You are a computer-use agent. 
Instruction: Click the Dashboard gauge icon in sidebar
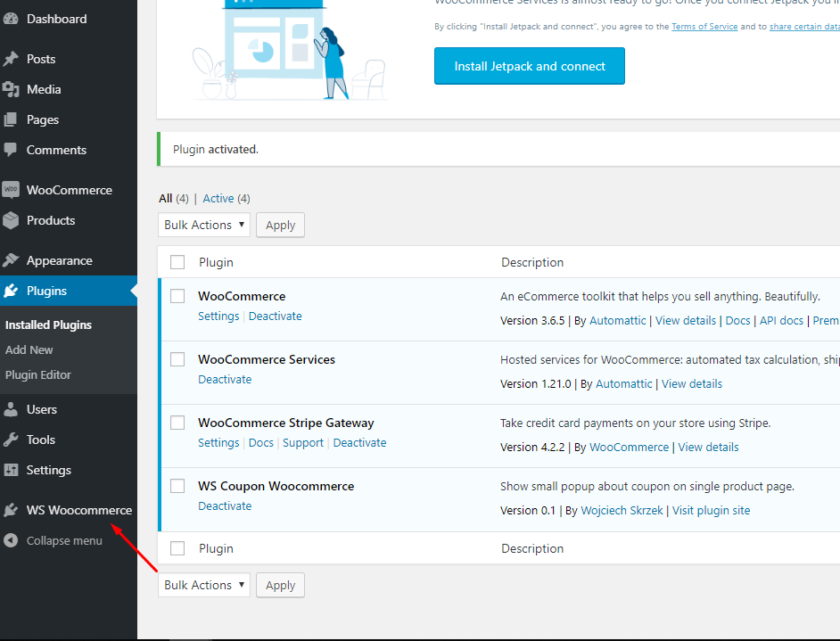(x=11, y=19)
